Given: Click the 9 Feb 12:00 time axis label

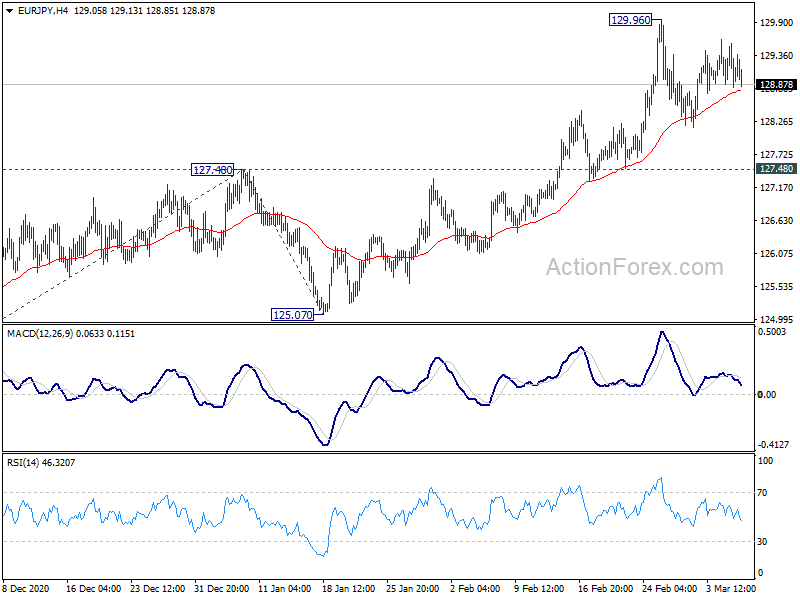Looking at the screenshot, I should point(539,588).
